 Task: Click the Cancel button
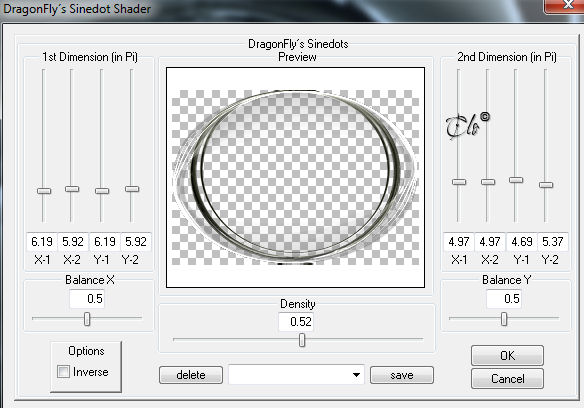pos(507,379)
